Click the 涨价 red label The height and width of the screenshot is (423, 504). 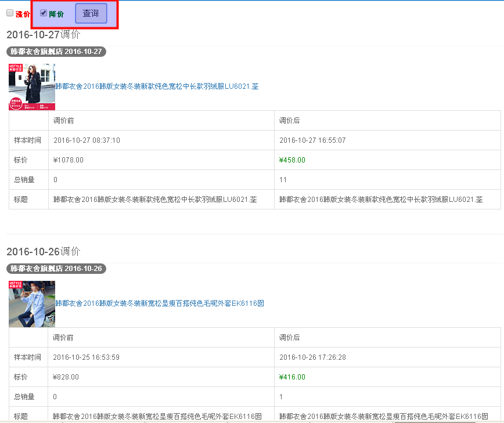(23, 14)
